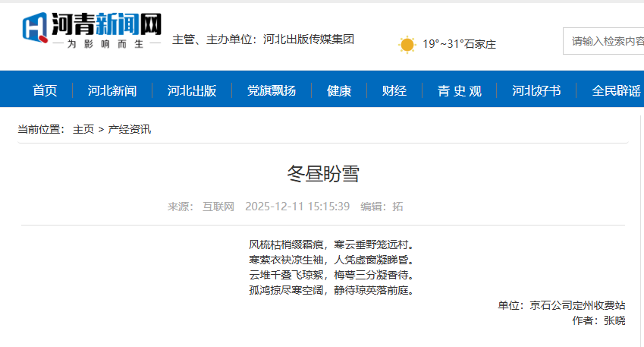
Task: Open 河北好书 from the nav bar
Action: (536, 91)
